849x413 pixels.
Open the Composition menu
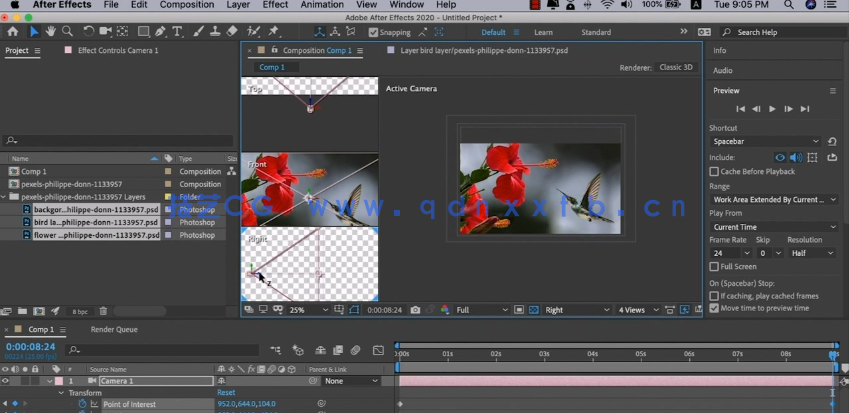click(187, 5)
